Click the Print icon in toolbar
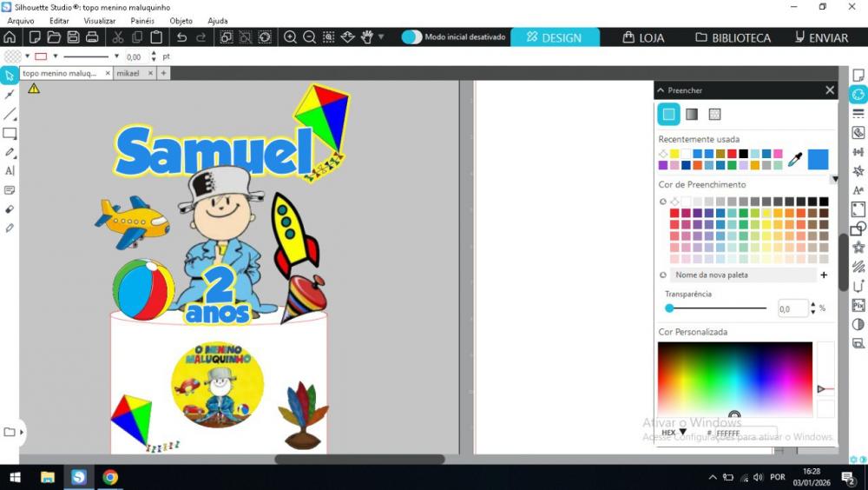This screenshot has width=868, height=490. point(92,37)
